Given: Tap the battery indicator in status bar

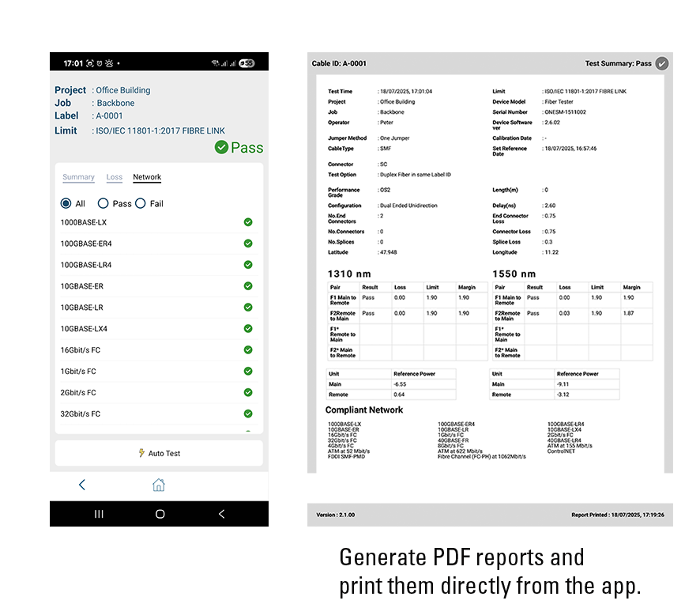Looking at the screenshot, I should point(247,63).
